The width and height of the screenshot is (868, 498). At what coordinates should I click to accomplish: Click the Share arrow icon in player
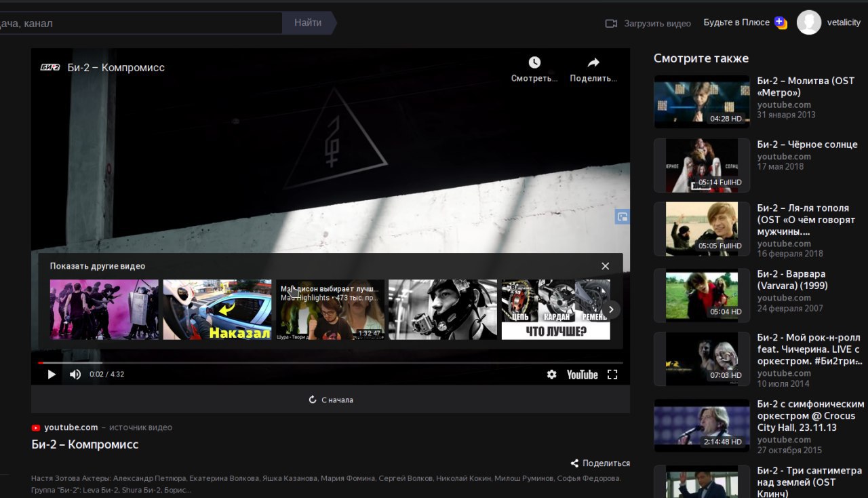click(593, 62)
